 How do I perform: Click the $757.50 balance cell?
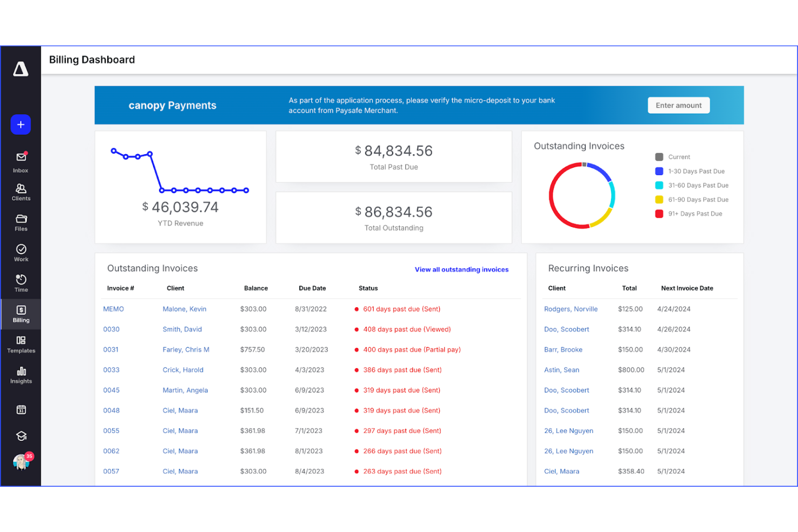[x=252, y=350]
